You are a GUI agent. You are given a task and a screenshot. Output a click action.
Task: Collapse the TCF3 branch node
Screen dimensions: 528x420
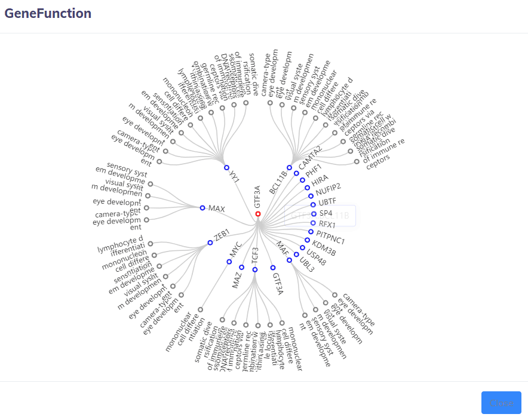click(255, 269)
